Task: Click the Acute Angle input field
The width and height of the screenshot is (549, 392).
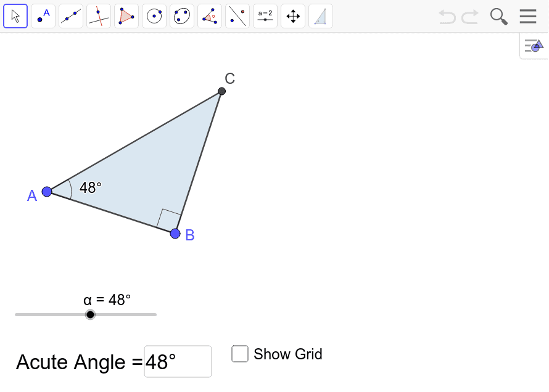Action: (178, 362)
